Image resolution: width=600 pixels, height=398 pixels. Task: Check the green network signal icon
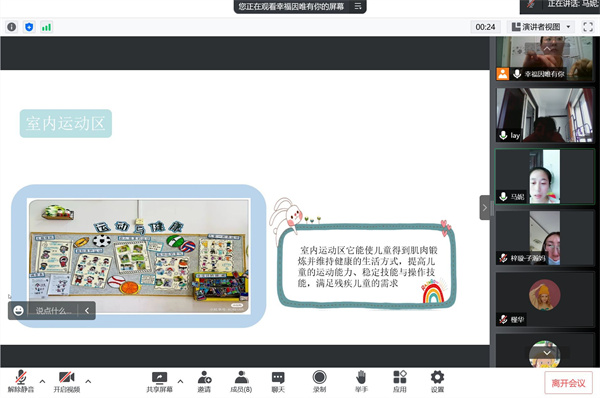46,27
